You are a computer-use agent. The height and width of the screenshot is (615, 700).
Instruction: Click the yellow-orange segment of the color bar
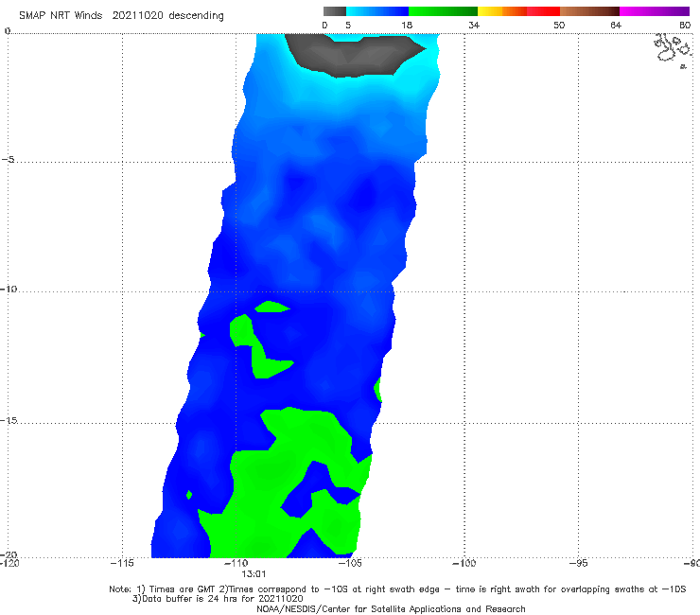tap(502, 11)
